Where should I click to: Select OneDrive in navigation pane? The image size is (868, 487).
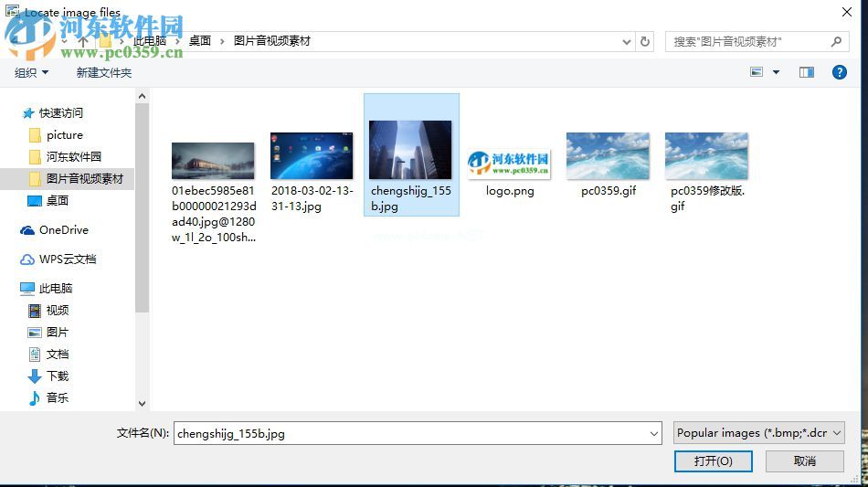click(64, 229)
